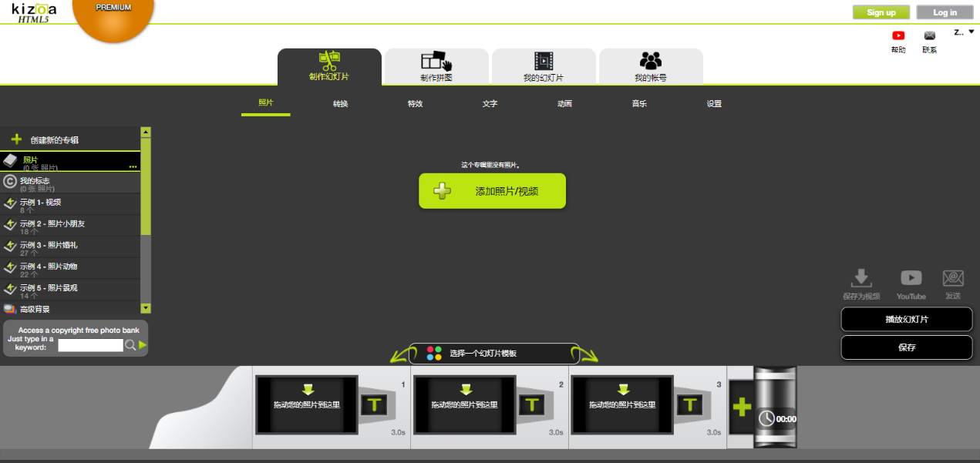Image resolution: width=980 pixels, height=463 pixels.
Task: Click the copyright icon beside 我的标志
Action: coord(10,182)
